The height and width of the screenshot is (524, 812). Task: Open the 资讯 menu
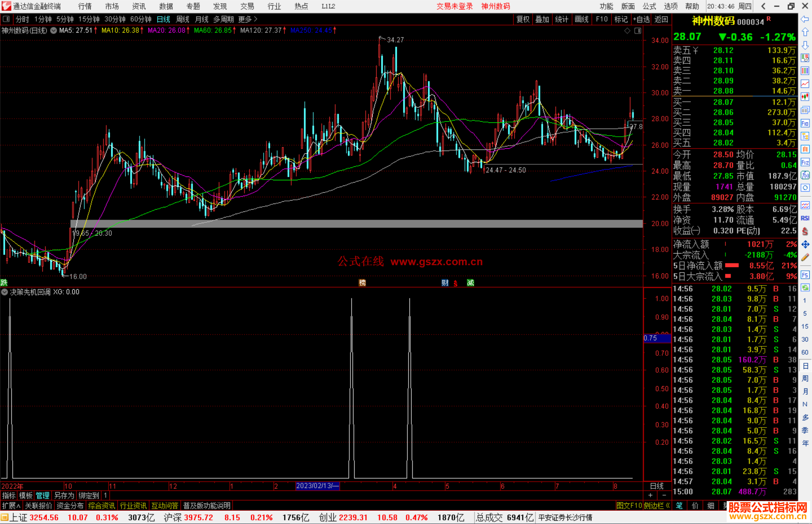[139, 6]
